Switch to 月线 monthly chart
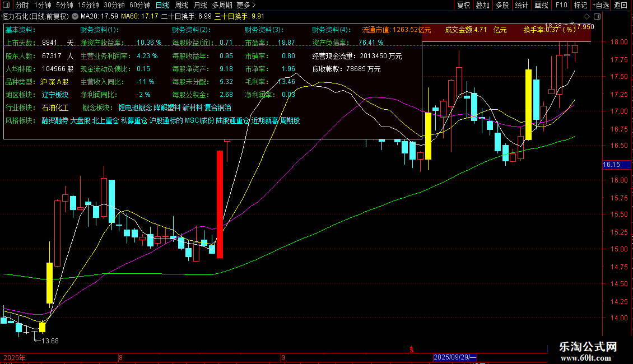Viewport: 633px width, 364px height. tap(200, 5)
